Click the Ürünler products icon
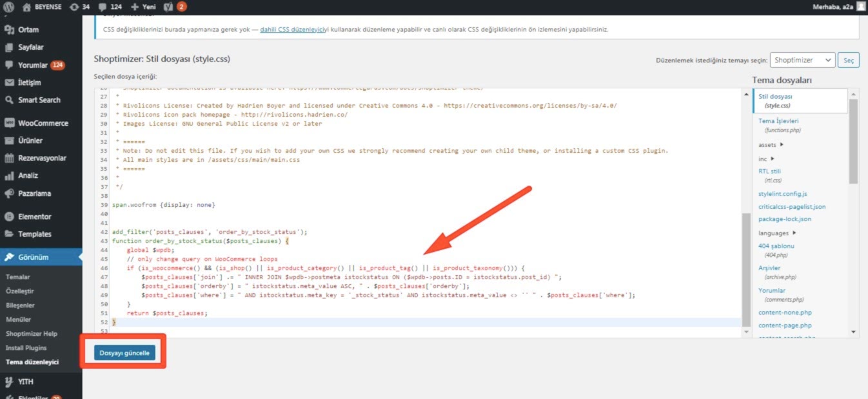This screenshot has height=399, width=868. 10,141
